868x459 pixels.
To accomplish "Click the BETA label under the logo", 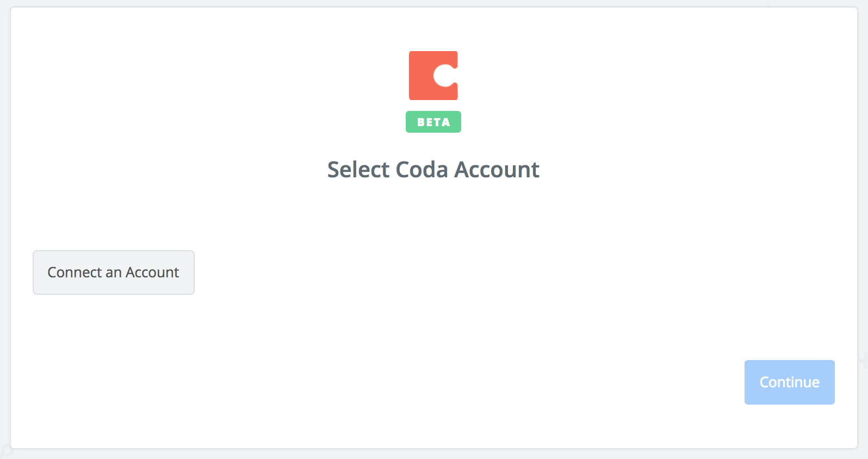I will (433, 122).
